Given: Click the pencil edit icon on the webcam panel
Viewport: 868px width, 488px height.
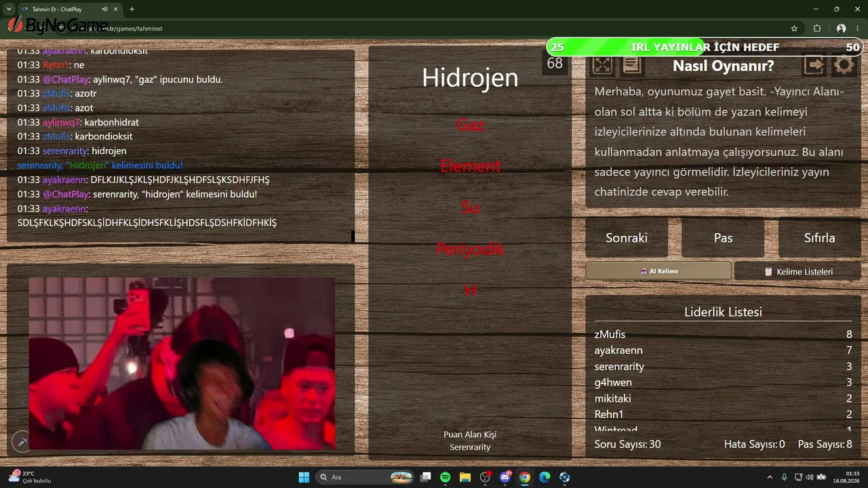Looking at the screenshot, I should (x=22, y=442).
